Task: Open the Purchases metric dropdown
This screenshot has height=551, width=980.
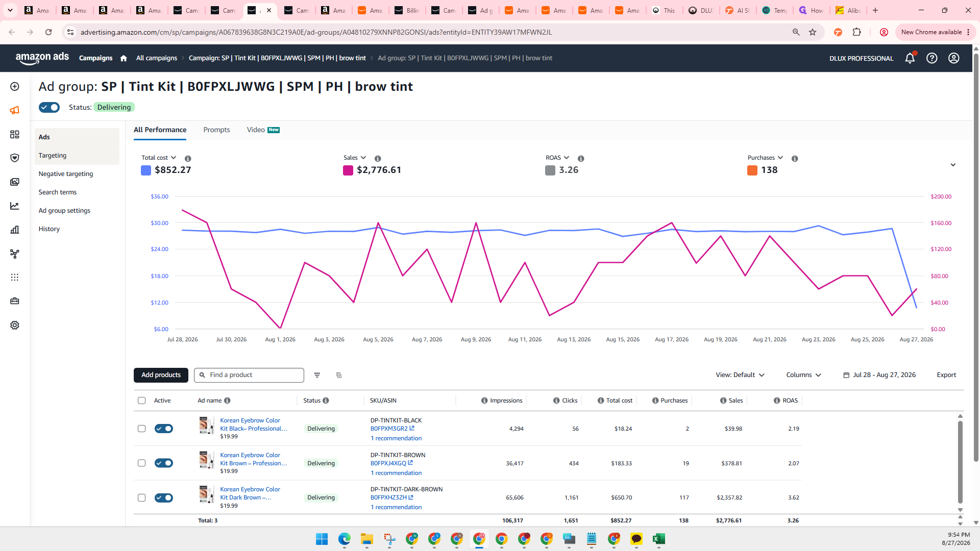Action: click(x=765, y=158)
